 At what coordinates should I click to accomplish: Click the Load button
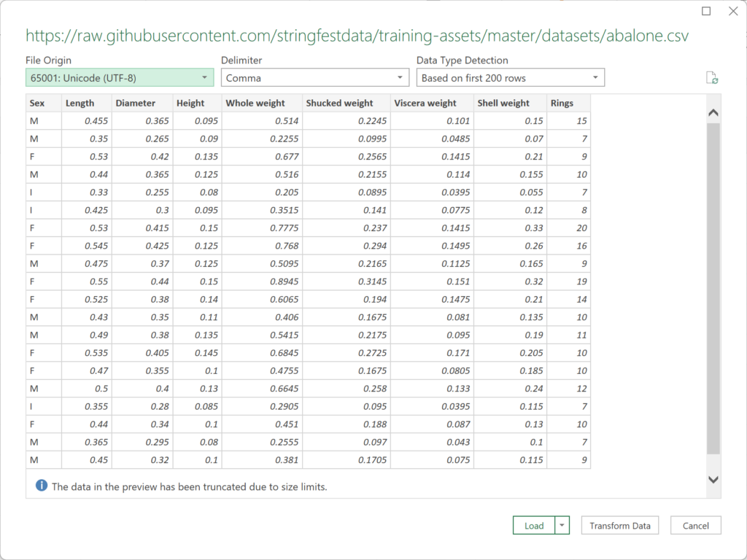click(x=535, y=525)
